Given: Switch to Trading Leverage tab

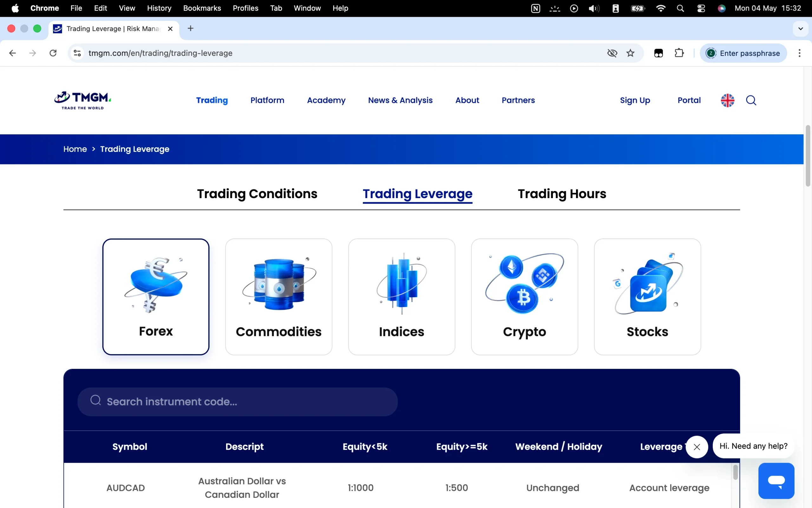Looking at the screenshot, I should pyautogui.click(x=417, y=194).
